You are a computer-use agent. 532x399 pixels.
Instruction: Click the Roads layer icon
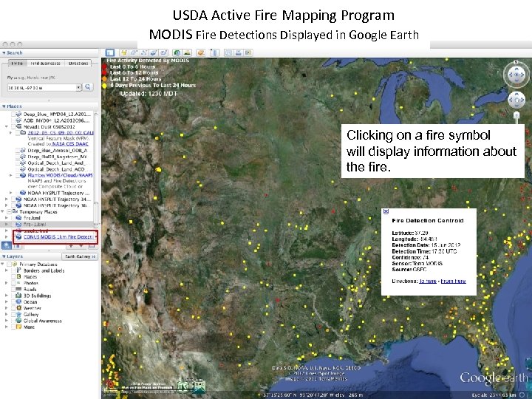[x=18, y=289]
